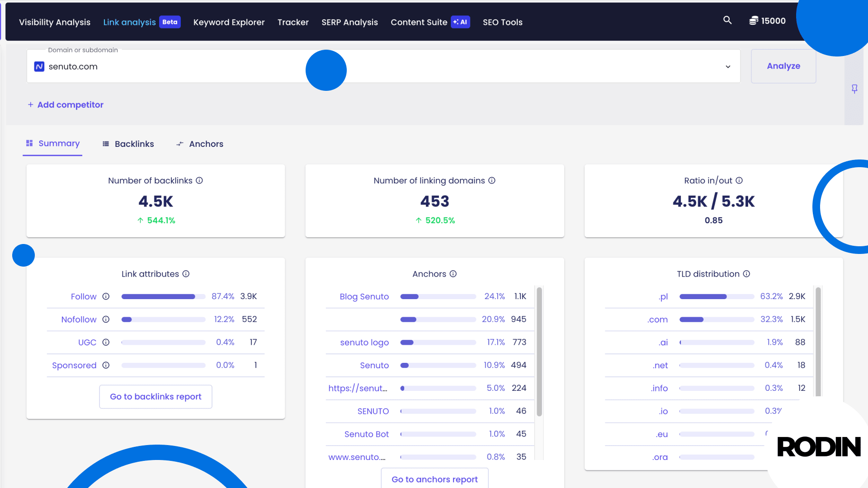Click the .pl TLD link
Viewport: 868px width, 488px height.
click(663, 296)
